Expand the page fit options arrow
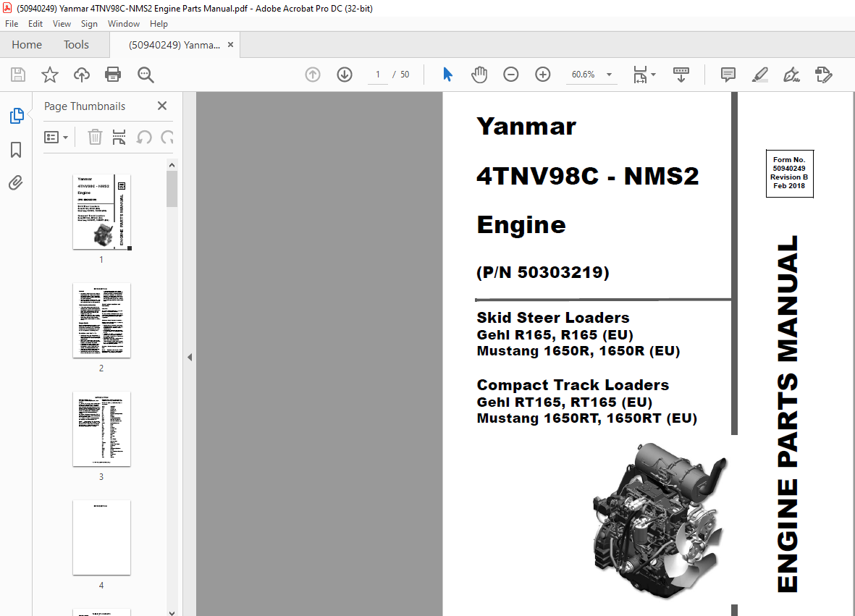Viewport: 855px width, 616px height. tap(653, 75)
